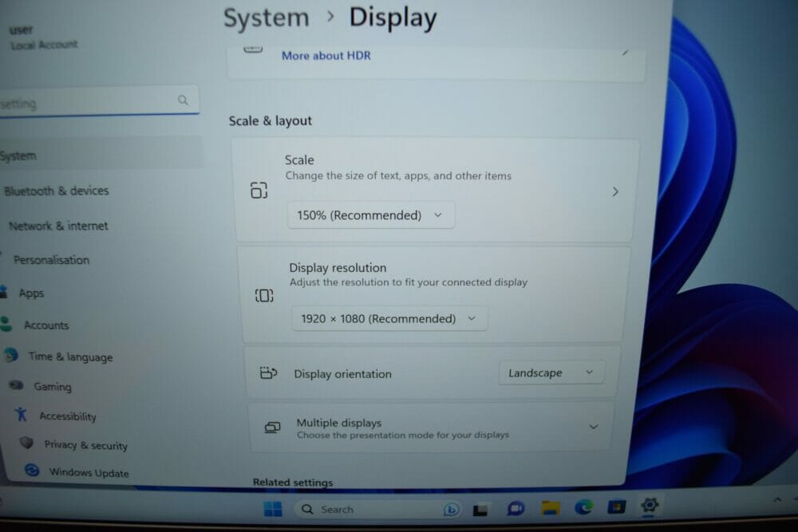Viewport: 798px width, 532px height.
Task: Open Task View from taskbar
Action: [480, 509]
